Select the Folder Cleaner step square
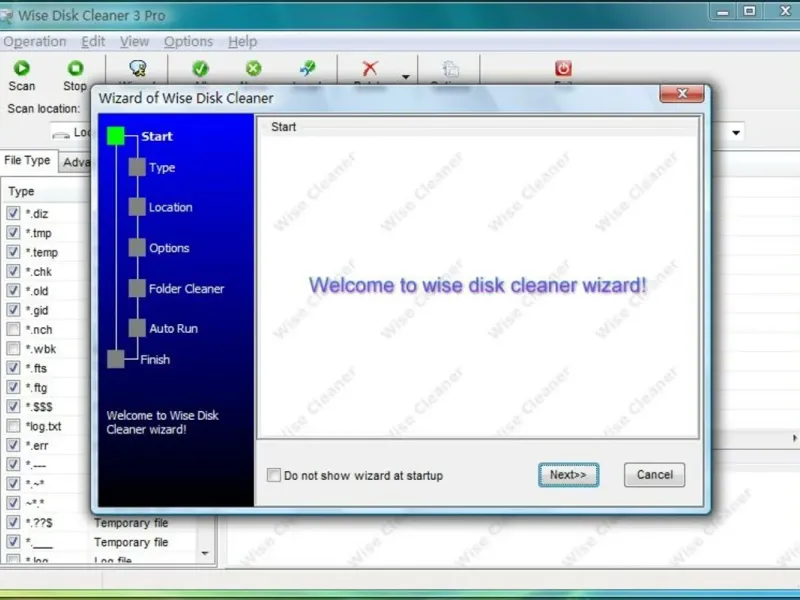The width and height of the screenshot is (800, 600). tap(137, 288)
